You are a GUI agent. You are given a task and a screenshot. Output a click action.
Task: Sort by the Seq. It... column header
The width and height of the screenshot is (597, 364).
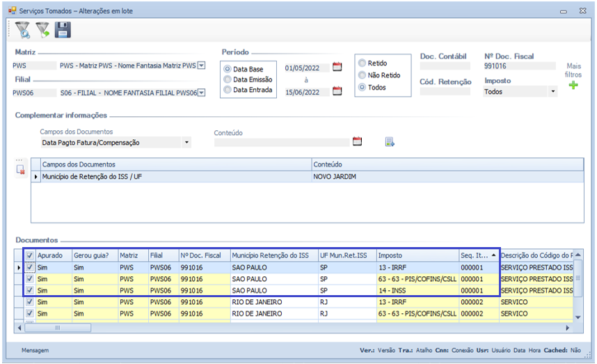pos(478,255)
